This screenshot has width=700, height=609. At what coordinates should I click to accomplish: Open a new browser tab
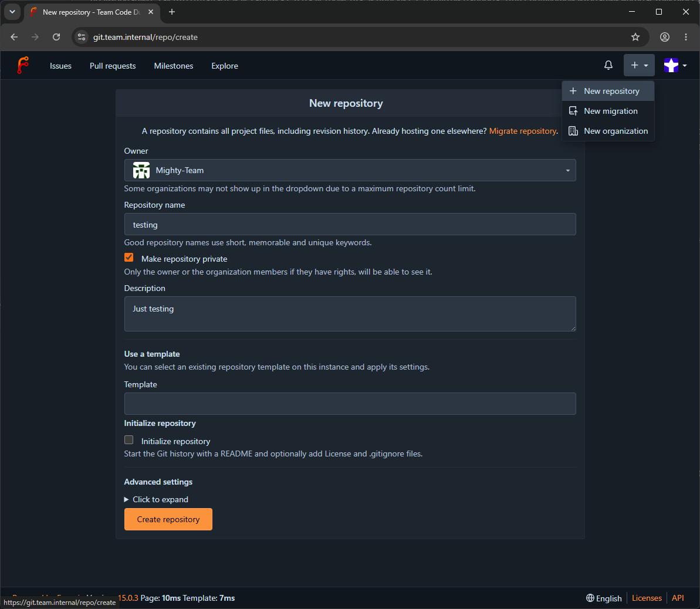pyautogui.click(x=172, y=12)
